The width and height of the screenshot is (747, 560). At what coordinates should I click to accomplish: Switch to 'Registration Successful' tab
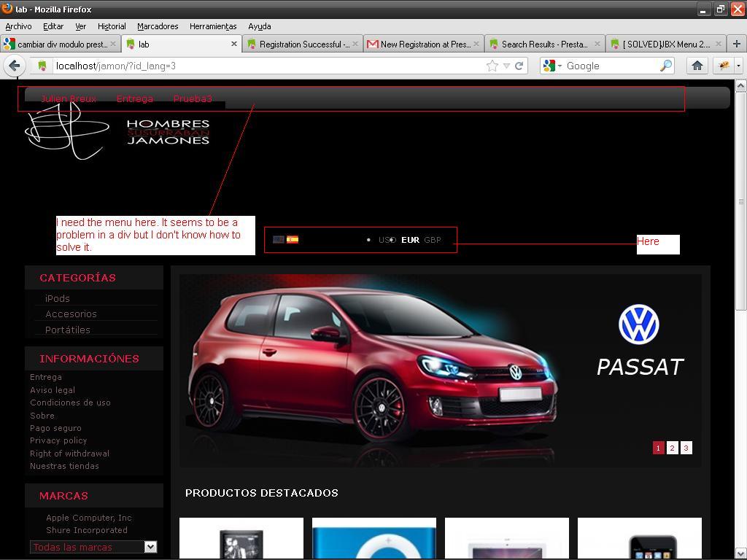click(x=302, y=44)
